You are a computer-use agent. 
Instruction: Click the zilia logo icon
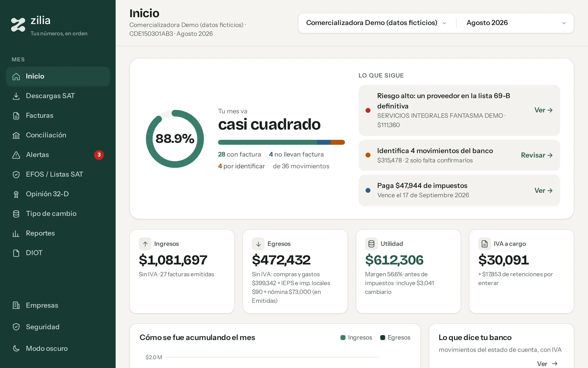18,25
